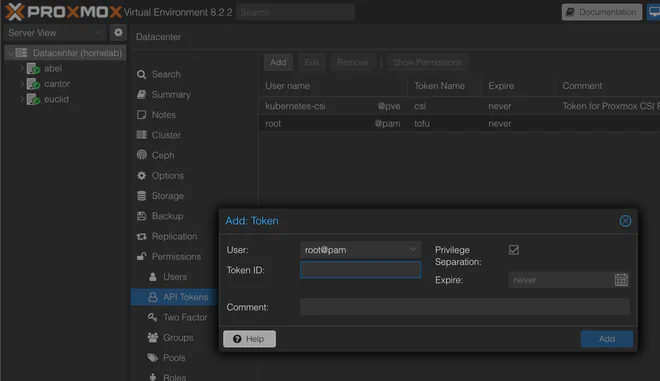
Task: Open the Expire calendar picker icon
Action: (621, 280)
